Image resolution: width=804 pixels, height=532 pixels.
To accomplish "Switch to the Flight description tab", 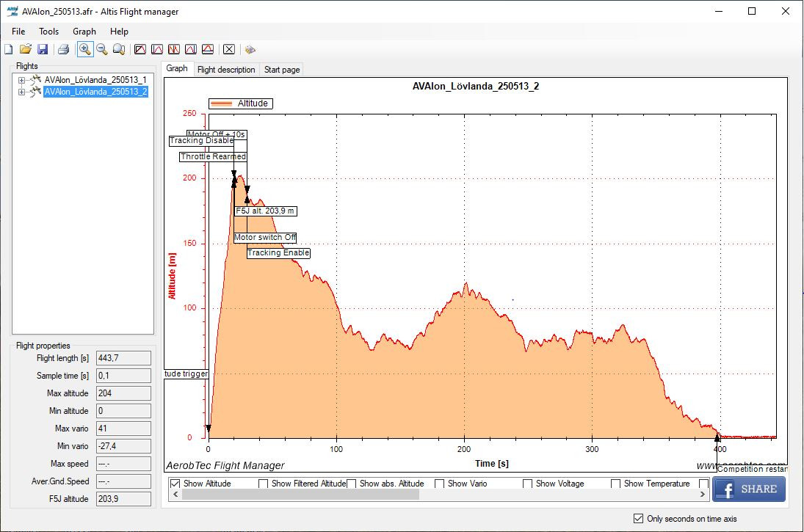I will coord(226,70).
